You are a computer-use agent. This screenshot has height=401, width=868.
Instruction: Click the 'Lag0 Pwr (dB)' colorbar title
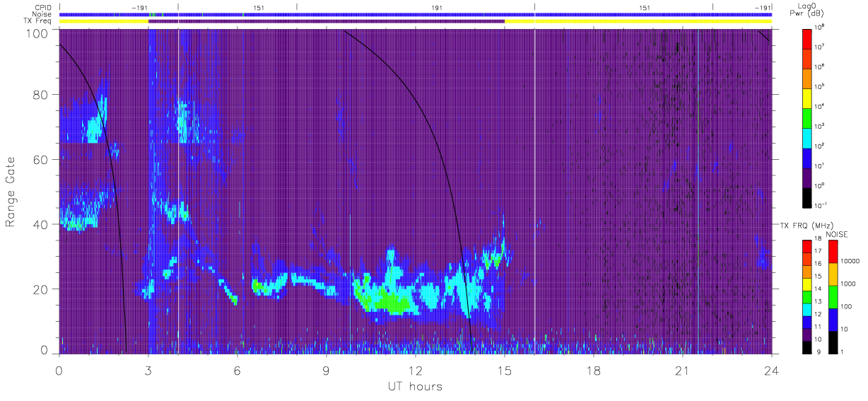(807, 9)
